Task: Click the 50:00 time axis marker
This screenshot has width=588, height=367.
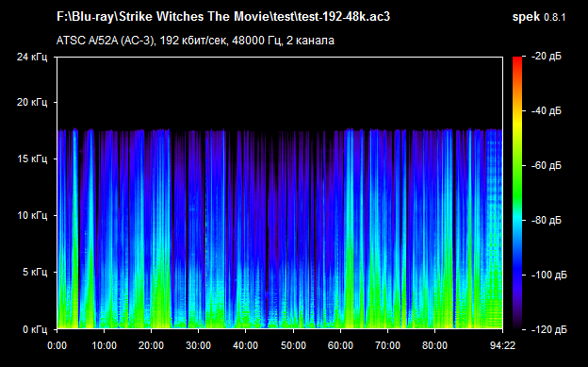Action: [293, 345]
